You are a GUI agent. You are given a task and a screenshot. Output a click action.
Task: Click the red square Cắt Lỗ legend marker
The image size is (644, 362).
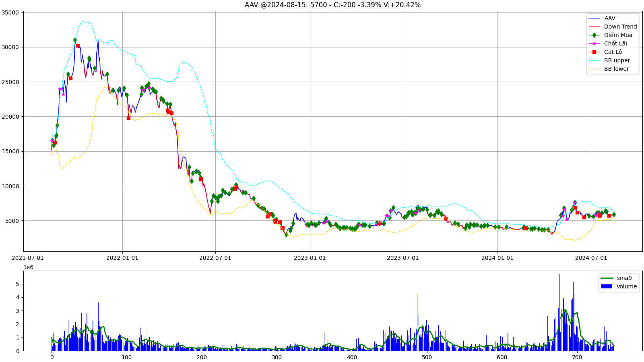pyautogui.click(x=594, y=52)
